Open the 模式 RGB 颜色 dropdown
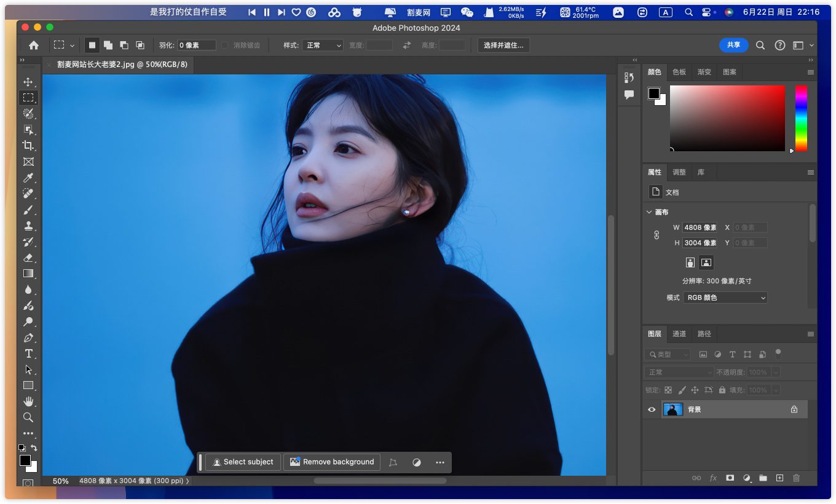This screenshot has height=504, width=836. (x=725, y=297)
